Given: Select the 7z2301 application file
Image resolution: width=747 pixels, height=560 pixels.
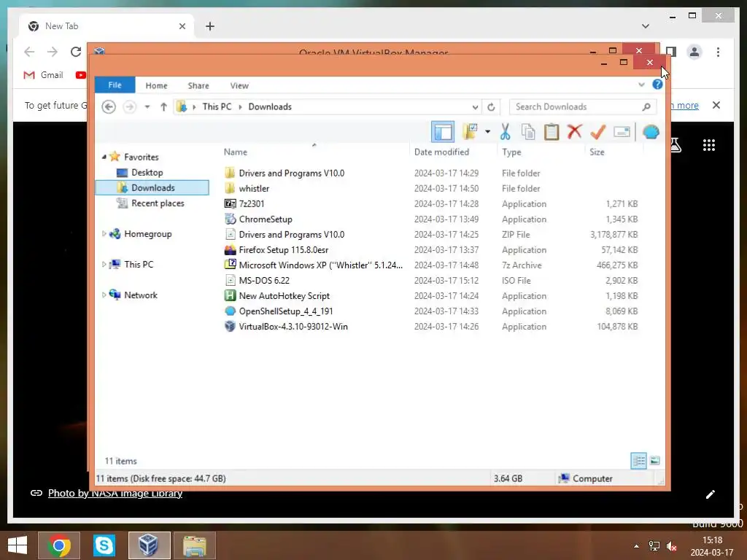Looking at the screenshot, I should [x=252, y=204].
